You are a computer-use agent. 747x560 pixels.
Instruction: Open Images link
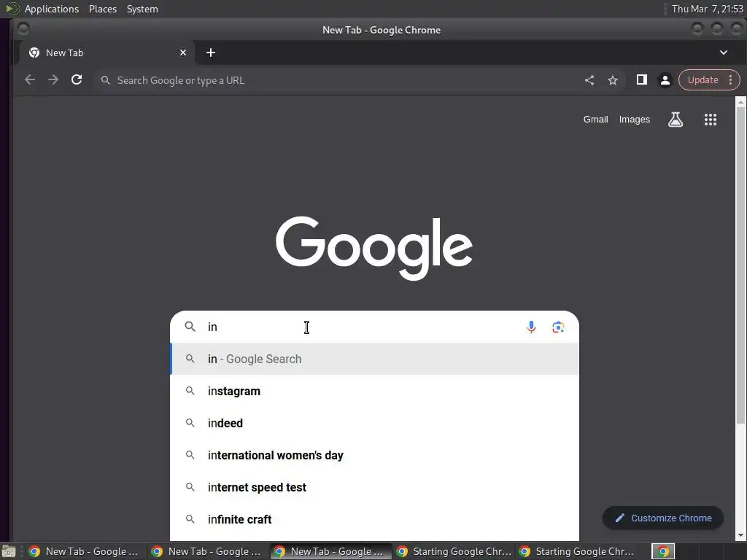(x=634, y=120)
